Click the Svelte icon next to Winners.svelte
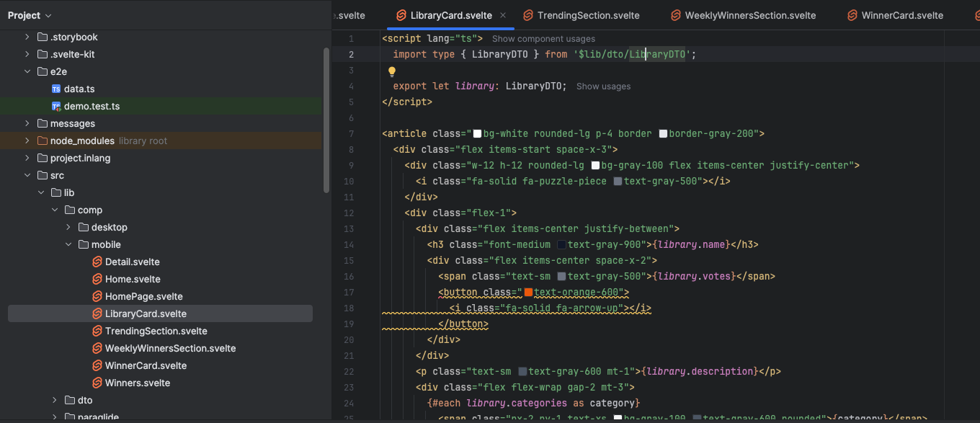Viewport: 980px width, 423px height. click(97, 383)
